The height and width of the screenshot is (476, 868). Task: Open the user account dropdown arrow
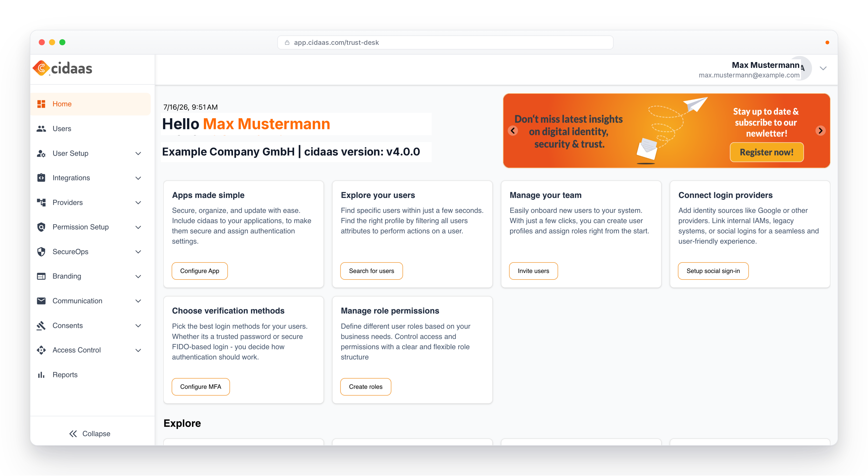pos(823,68)
